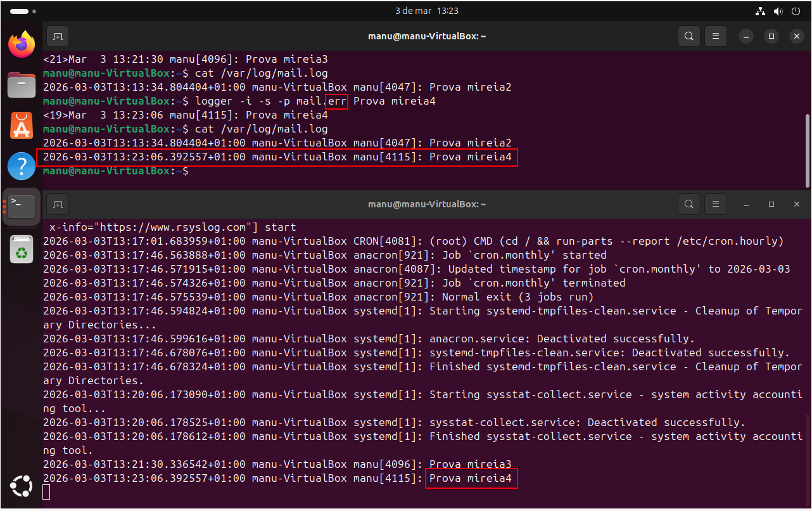Open hamburger menu in top terminal
Image resolution: width=812 pixels, height=511 pixels.
(716, 36)
